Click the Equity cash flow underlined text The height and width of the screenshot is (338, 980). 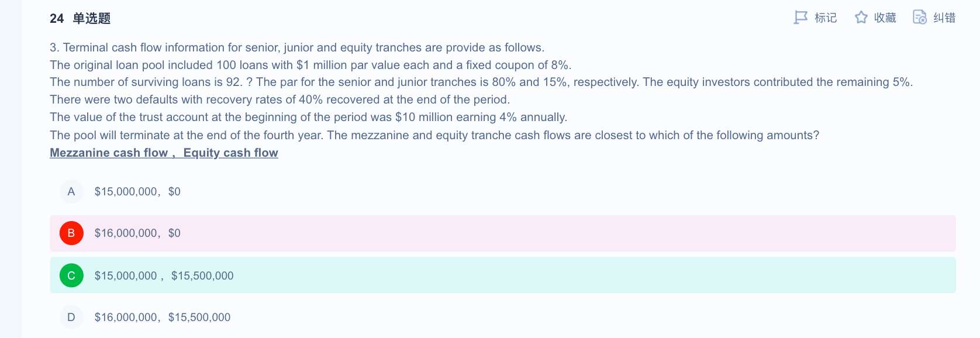pyautogui.click(x=230, y=153)
